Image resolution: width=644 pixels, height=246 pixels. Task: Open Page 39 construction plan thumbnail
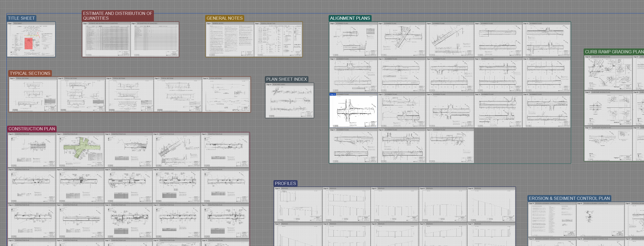point(225,185)
